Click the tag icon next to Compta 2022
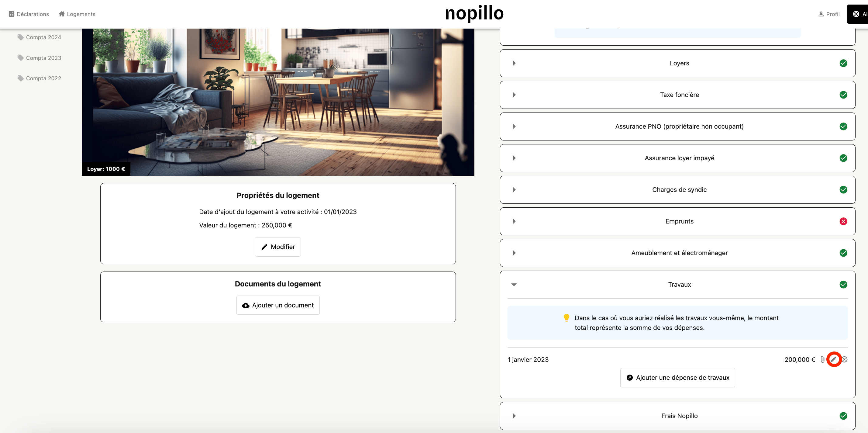The width and height of the screenshot is (868, 433). pos(21,78)
